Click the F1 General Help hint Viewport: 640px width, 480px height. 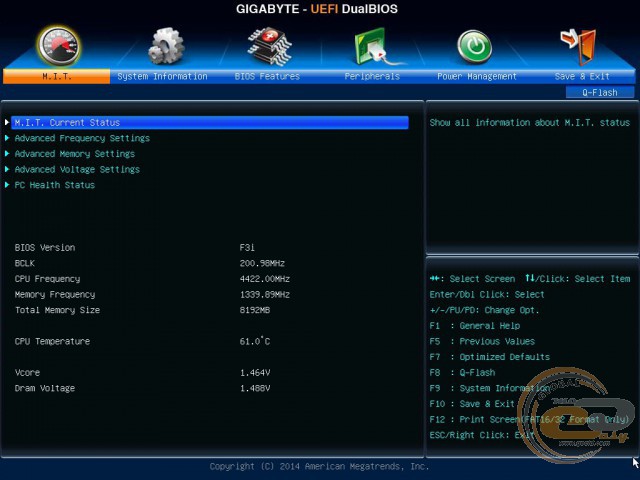475,326
